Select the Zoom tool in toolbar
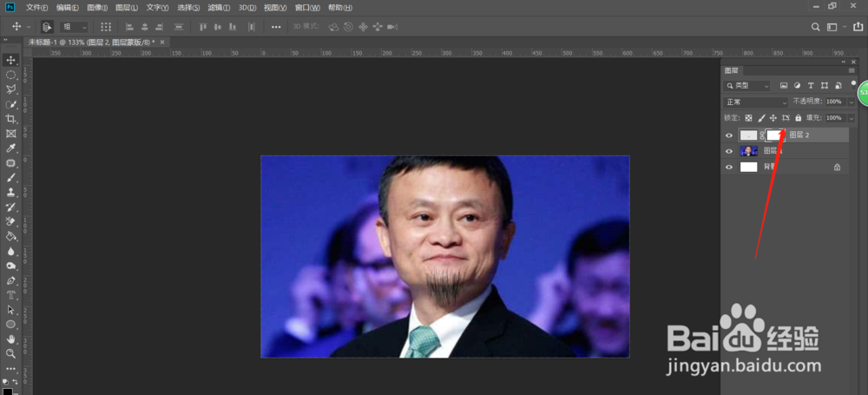 pyautogui.click(x=10, y=353)
